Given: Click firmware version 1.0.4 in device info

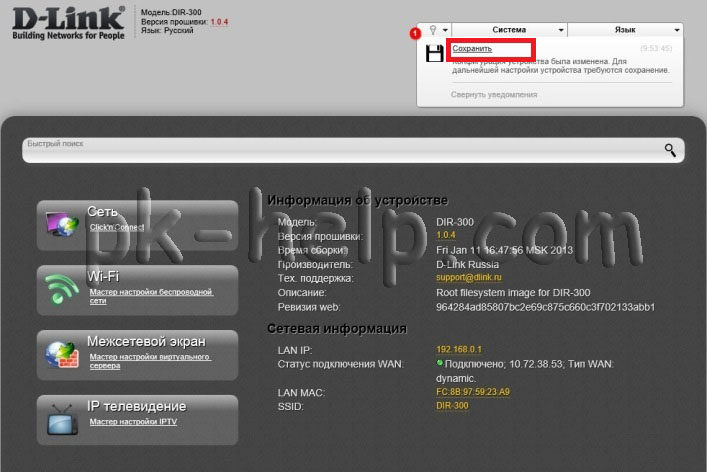Looking at the screenshot, I should click(x=445, y=235).
